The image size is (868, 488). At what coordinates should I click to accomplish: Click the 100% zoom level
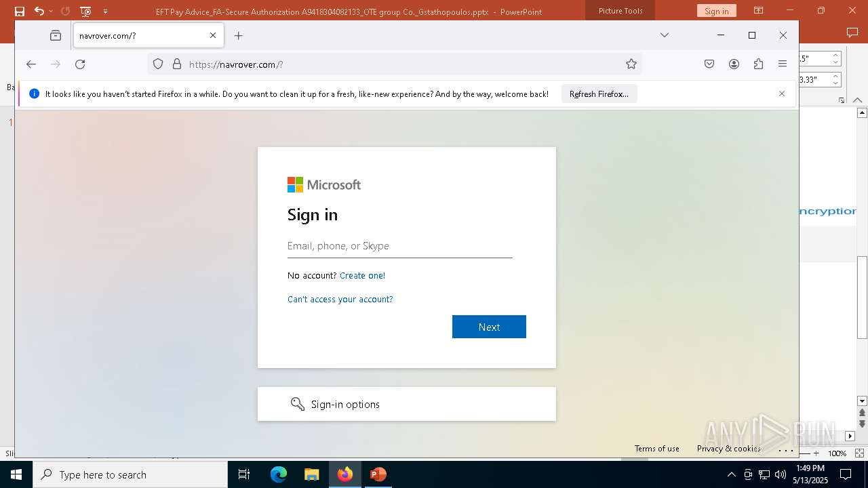(837, 453)
